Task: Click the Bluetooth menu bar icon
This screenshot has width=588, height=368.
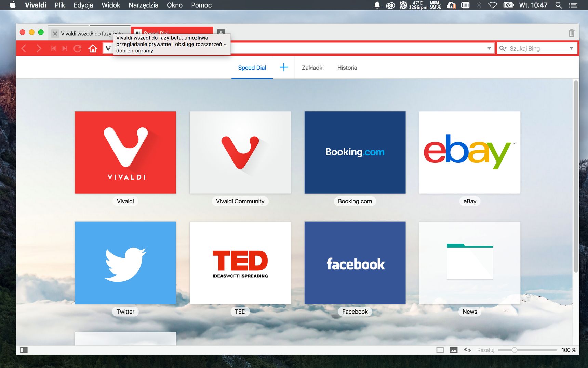Action: tap(479, 5)
